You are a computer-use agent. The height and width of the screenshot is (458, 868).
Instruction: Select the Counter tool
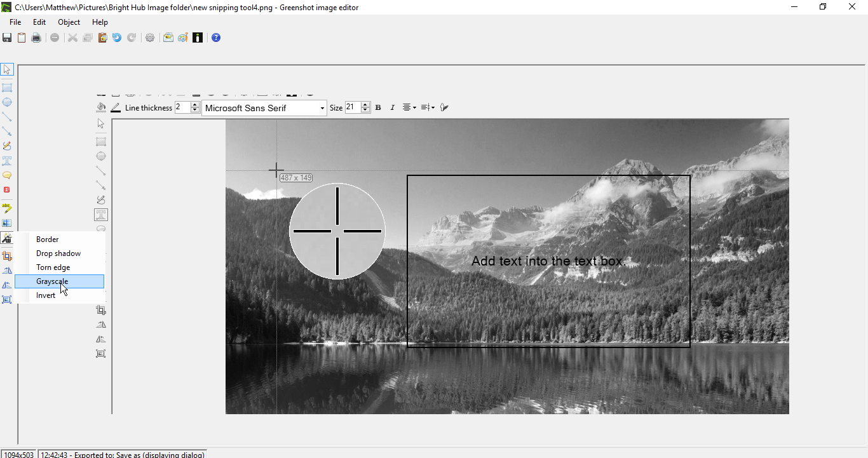pyautogui.click(x=7, y=190)
